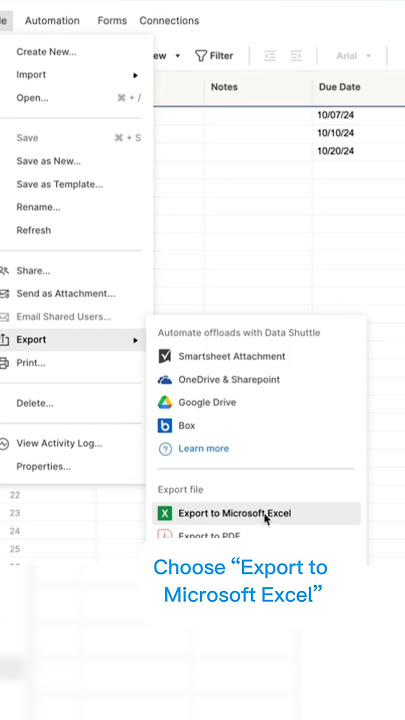
Task: Open the Arial font dropdown
Action: pyautogui.click(x=353, y=56)
